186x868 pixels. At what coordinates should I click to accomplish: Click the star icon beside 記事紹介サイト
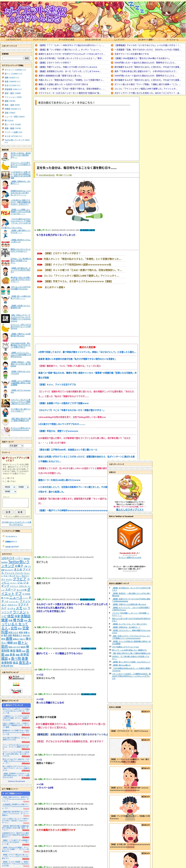pos(3,541)
